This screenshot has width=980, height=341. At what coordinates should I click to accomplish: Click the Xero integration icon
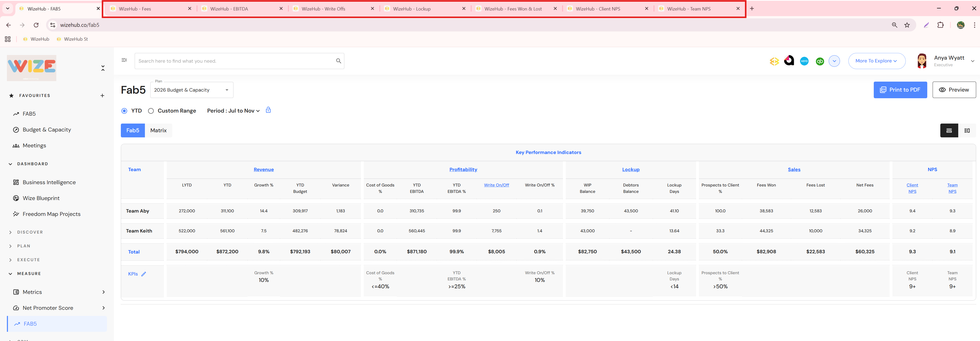point(804,61)
